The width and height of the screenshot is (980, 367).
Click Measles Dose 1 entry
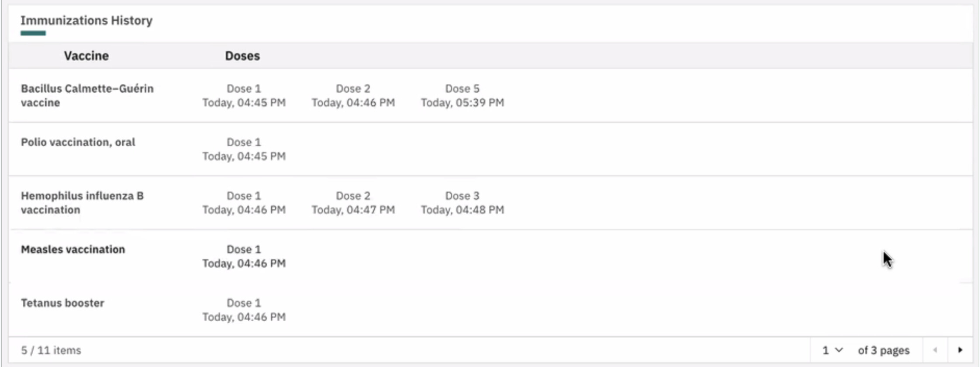244,256
